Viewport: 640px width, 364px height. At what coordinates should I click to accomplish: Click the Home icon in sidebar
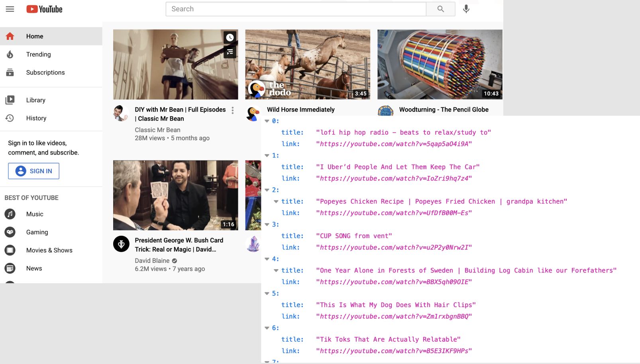pos(10,36)
